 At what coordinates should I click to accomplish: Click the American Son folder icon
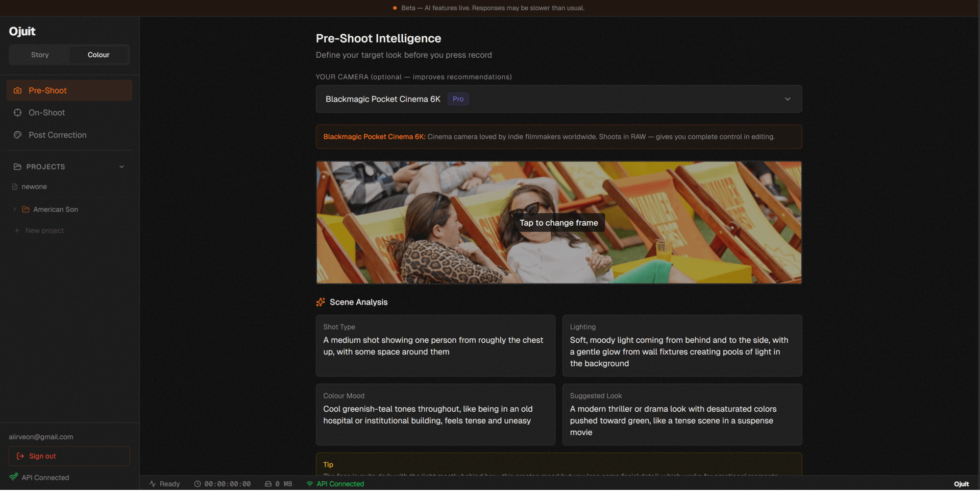(26, 209)
